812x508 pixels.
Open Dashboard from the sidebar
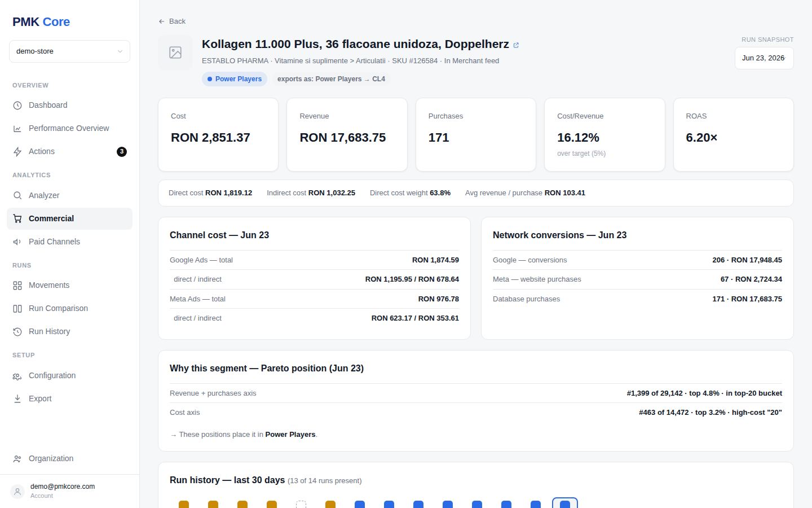point(69,106)
